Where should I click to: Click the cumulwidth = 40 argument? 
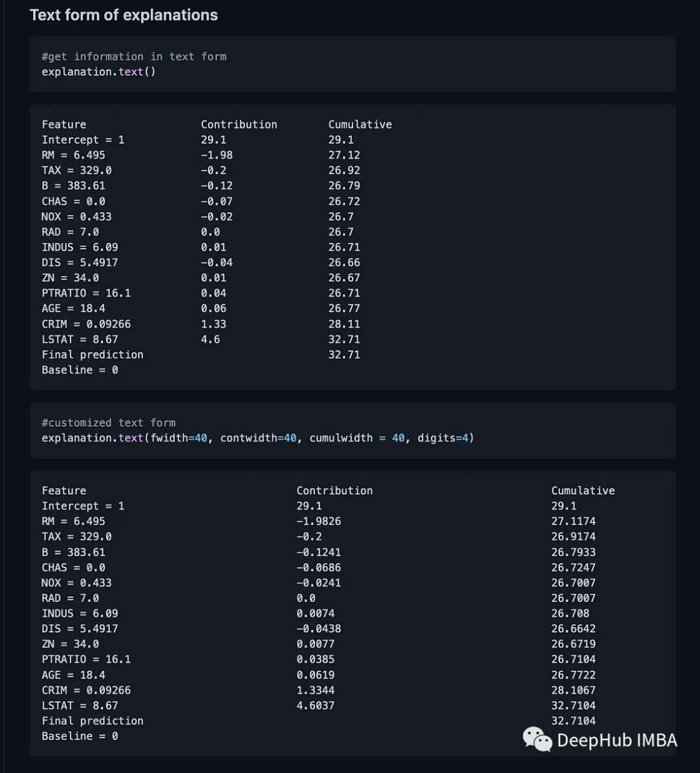click(357, 438)
